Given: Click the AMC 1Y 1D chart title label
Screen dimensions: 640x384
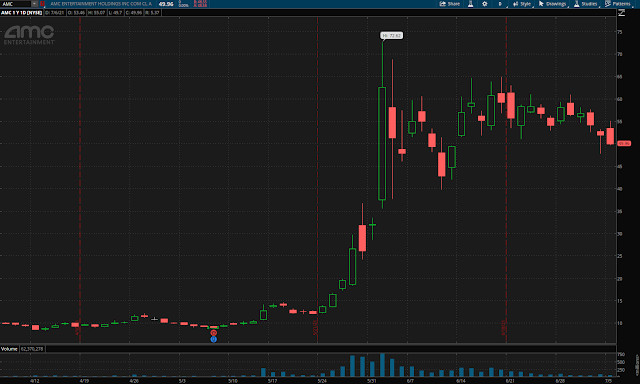Looking at the screenshot, I should [21, 13].
